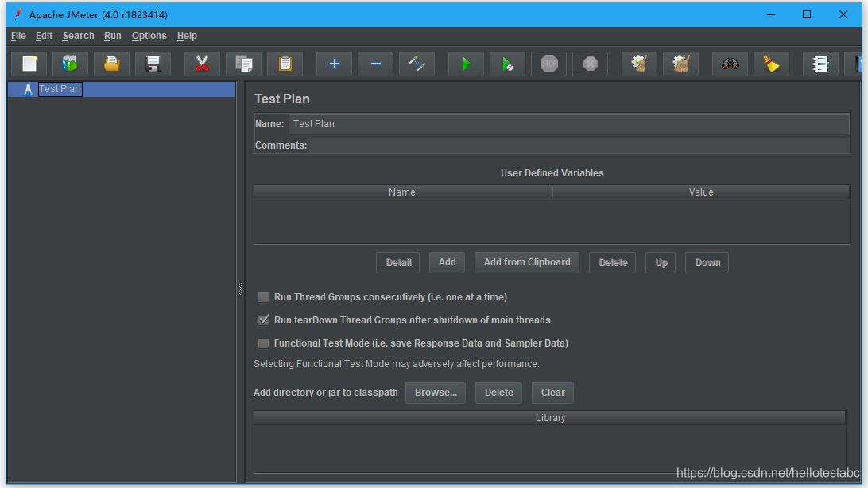Select Test Plan node in tree

(60, 89)
